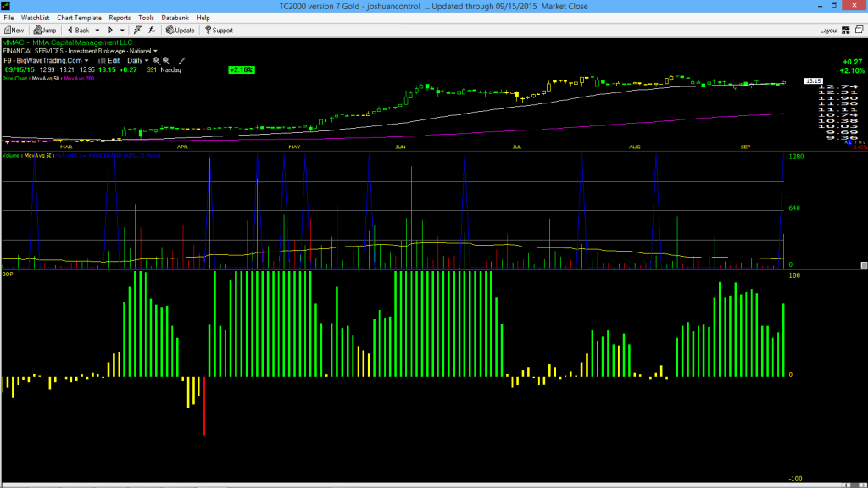Click the Volume indicator label
This screenshot has width=868, height=488.
pos(11,156)
